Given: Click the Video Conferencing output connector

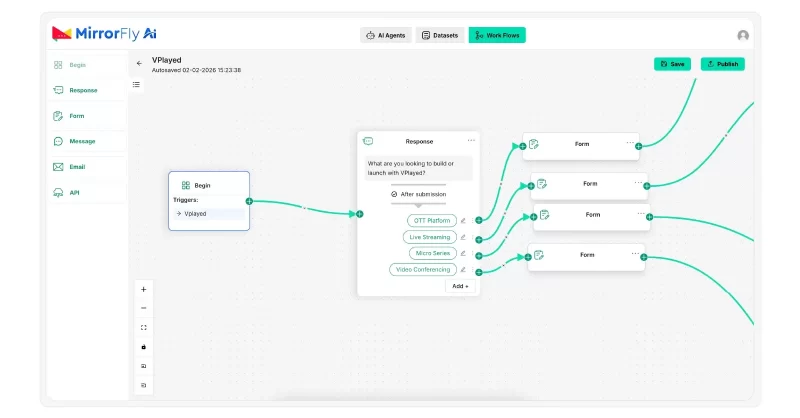Looking at the screenshot, I should point(479,272).
